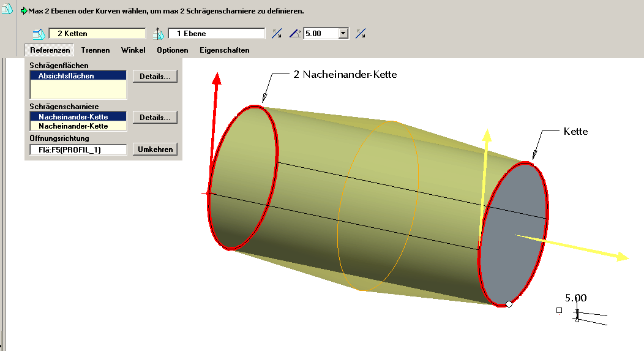Select Absichtsflächen in Schrägenflächen list
The height and width of the screenshot is (351, 644).
point(78,75)
